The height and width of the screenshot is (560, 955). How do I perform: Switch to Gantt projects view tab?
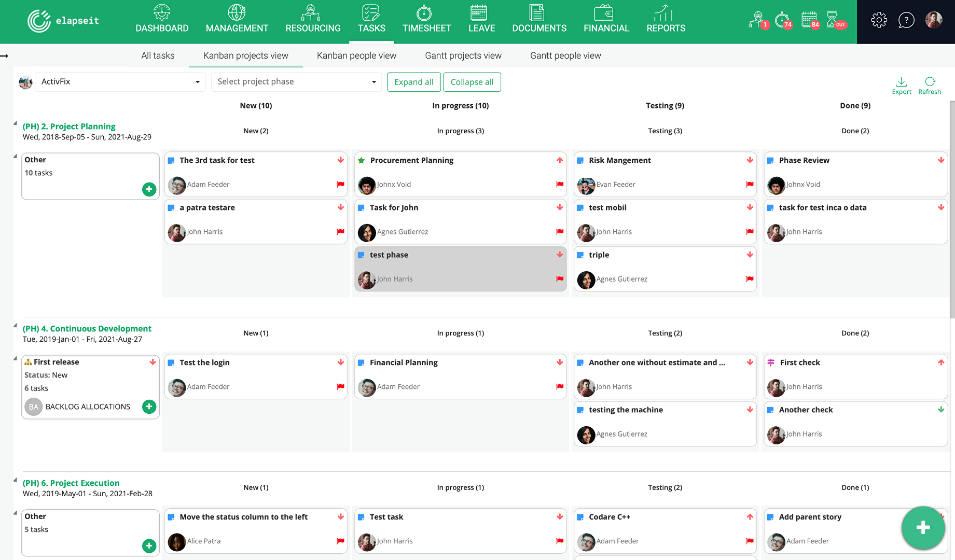[x=463, y=55]
